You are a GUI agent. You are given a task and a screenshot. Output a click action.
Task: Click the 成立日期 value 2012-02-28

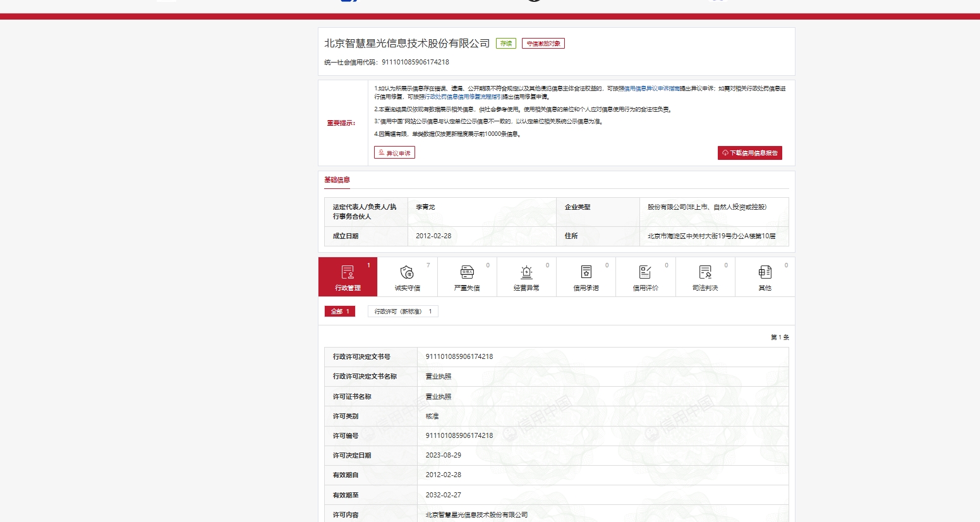(x=433, y=236)
